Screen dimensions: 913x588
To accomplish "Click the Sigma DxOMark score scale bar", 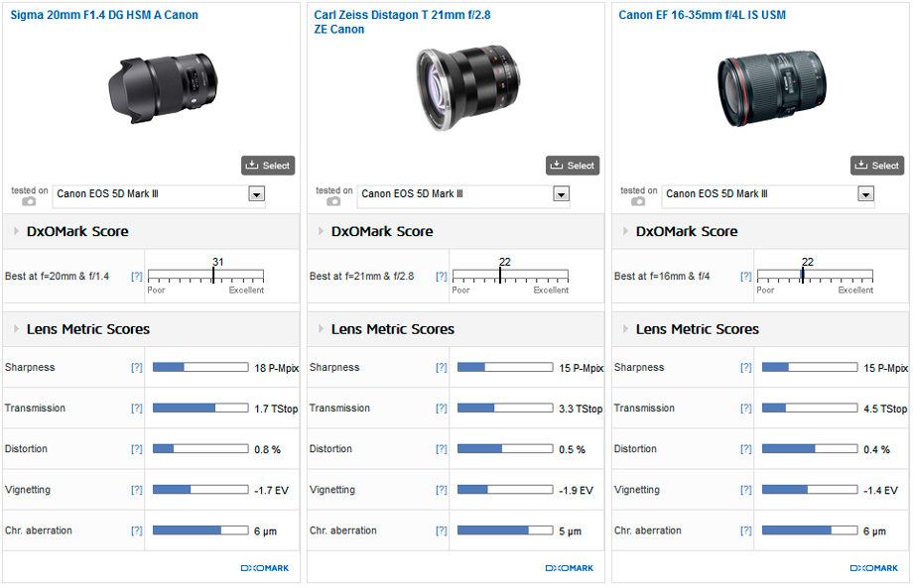I will click(x=205, y=276).
